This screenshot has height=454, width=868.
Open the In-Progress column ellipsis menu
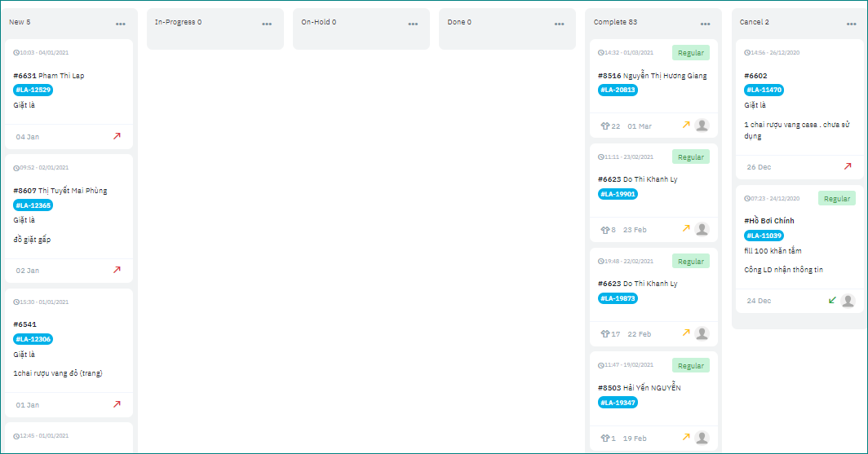coord(267,24)
